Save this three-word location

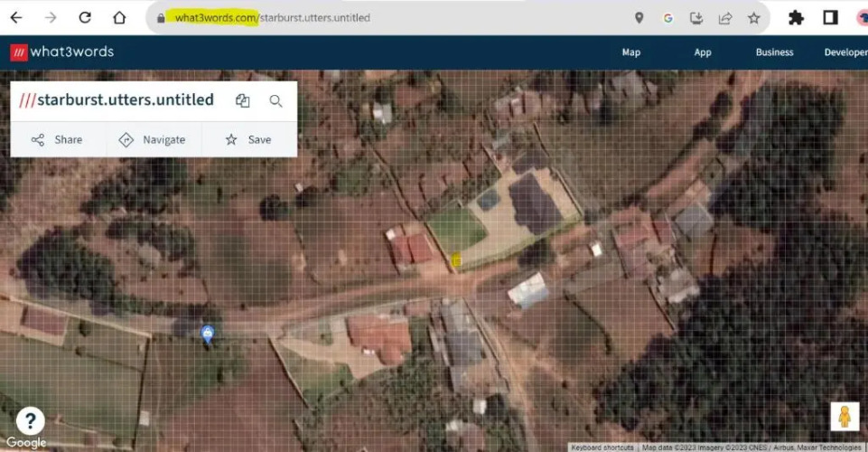tap(247, 139)
